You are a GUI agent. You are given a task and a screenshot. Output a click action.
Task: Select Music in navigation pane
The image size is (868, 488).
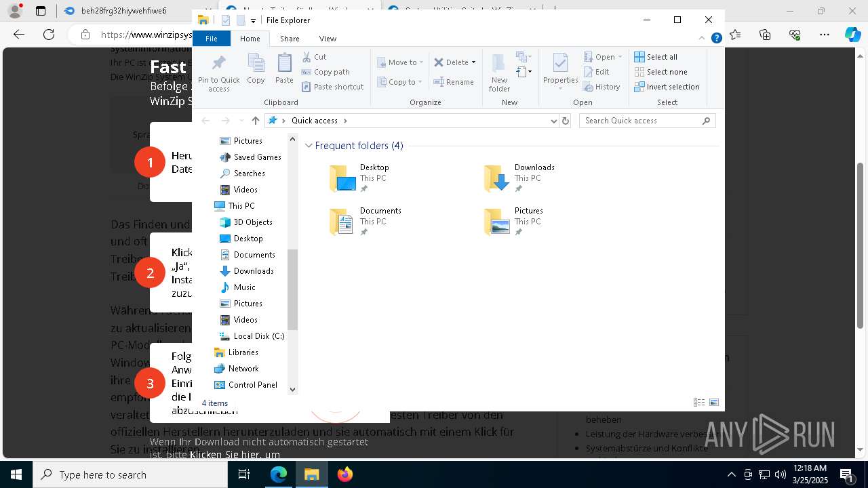coord(237,287)
